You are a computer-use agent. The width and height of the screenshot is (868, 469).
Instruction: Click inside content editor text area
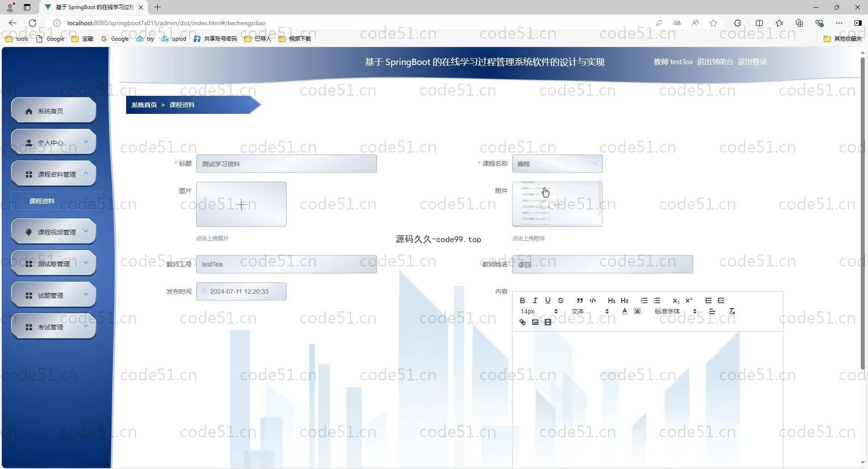coord(647,400)
